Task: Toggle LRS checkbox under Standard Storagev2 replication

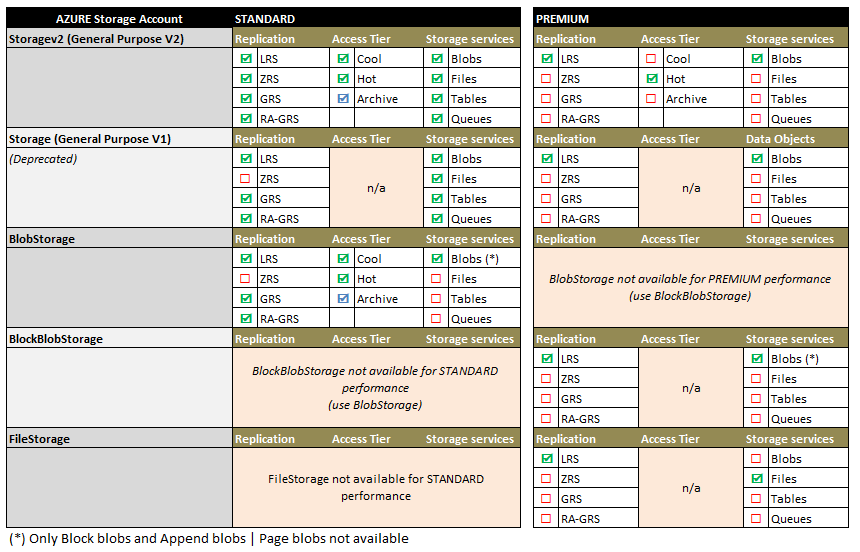Action: (246, 59)
